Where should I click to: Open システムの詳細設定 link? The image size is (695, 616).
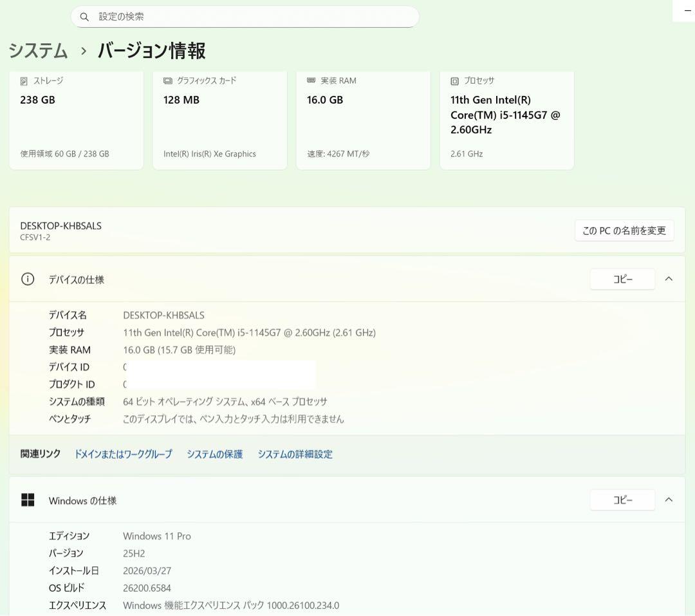[295, 454]
